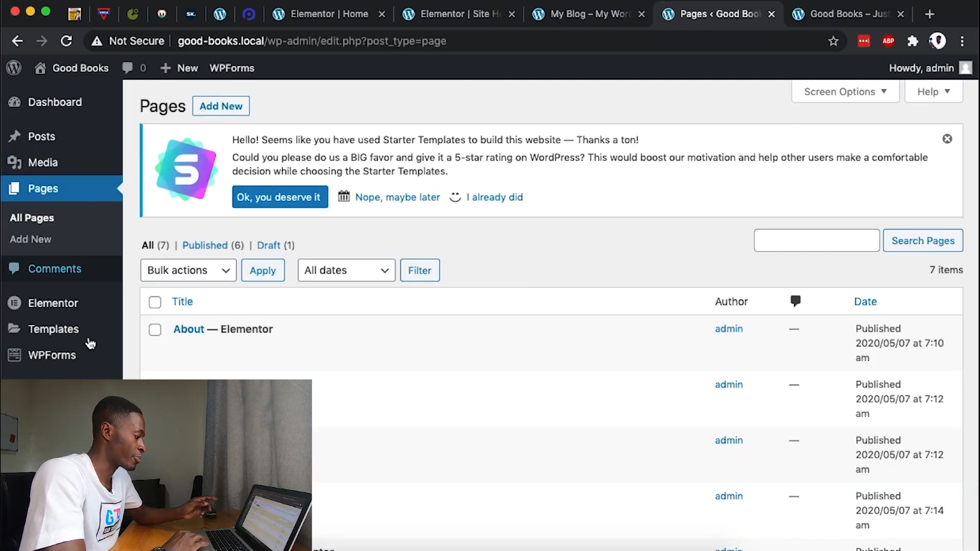
Task: Open WPForms from the top admin bar
Action: click(232, 68)
